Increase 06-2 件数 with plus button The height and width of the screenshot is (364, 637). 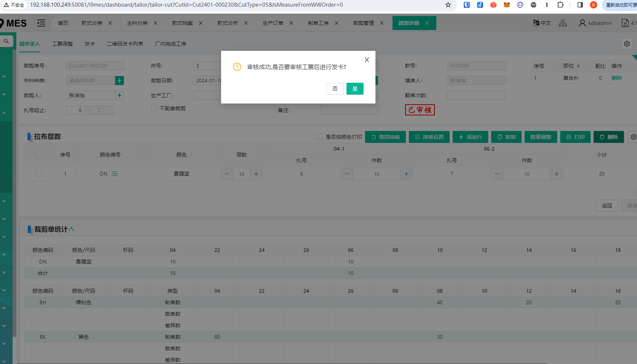(556, 174)
